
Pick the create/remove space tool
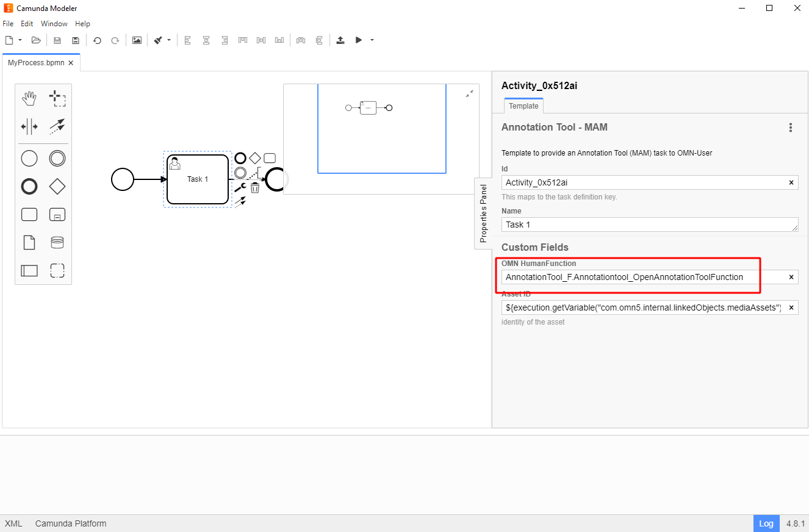click(x=29, y=127)
